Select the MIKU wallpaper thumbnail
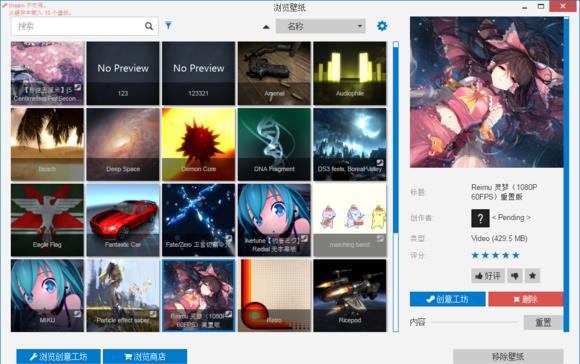The image size is (580, 364). 47,296
